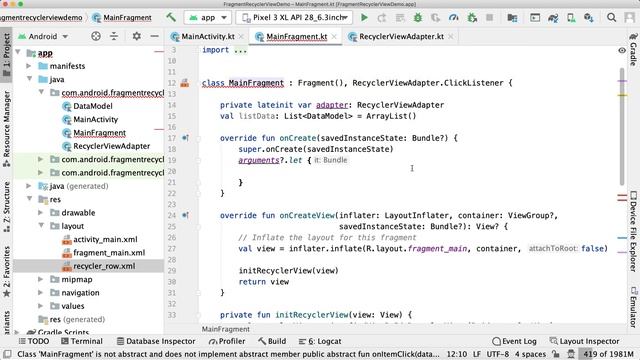
Task: Open the Profile app gauge icon
Action: (453, 18)
